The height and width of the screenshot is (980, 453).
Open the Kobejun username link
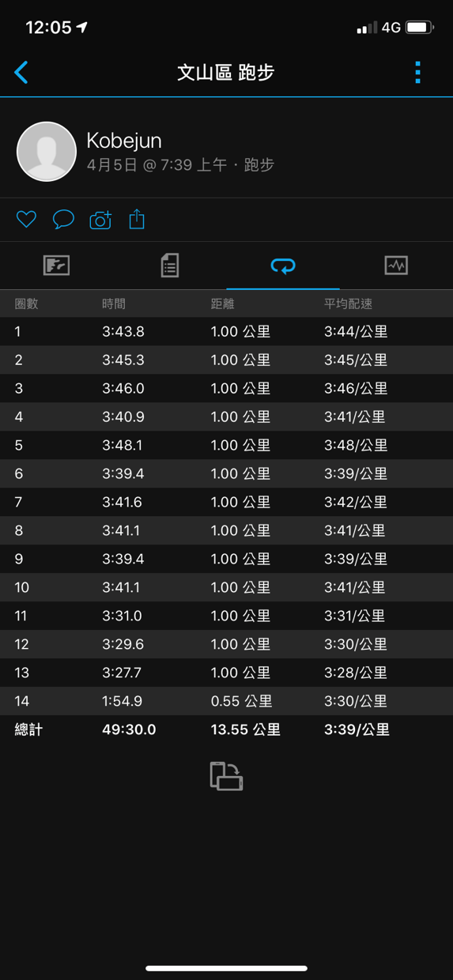coord(124,141)
